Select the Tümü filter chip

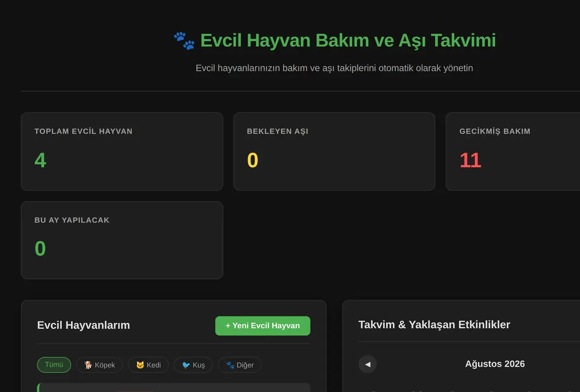point(54,365)
